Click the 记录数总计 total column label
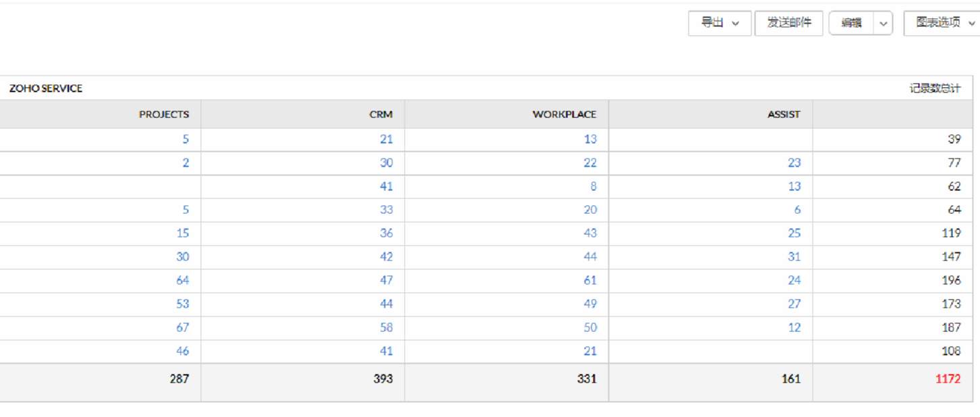Viewport: 980px width, 417px height. 935,88
